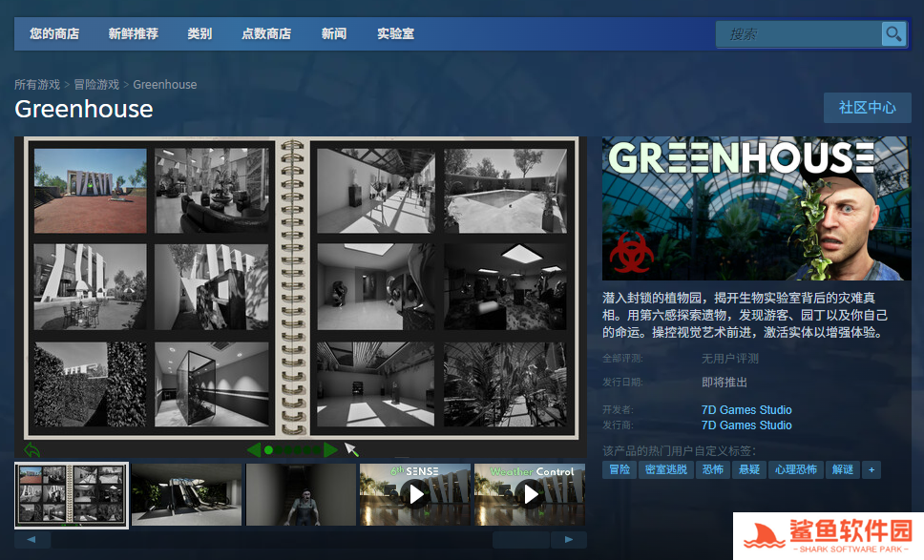The height and width of the screenshot is (560, 924).
Task: Open the 您的商店 menu
Action: coord(54,34)
